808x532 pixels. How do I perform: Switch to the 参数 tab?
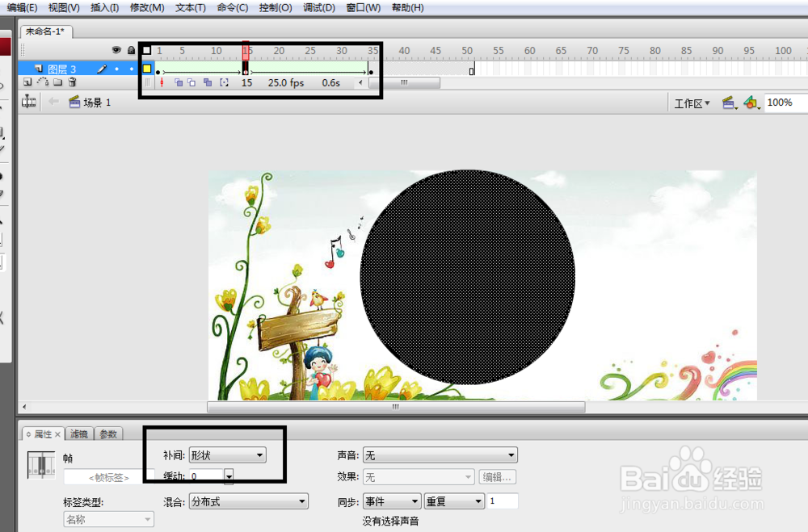click(108, 434)
